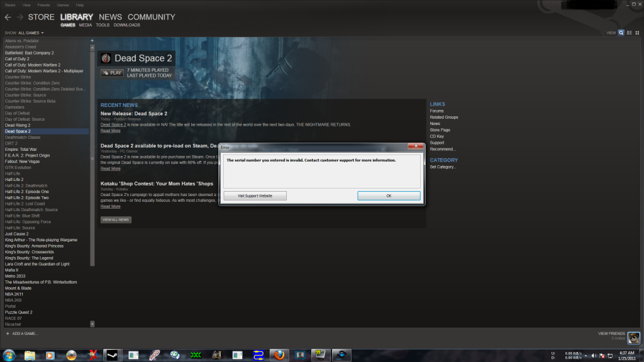Select Fallout: New Vegas in games list
Image resolution: width=644 pixels, height=362 pixels.
click(22, 162)
